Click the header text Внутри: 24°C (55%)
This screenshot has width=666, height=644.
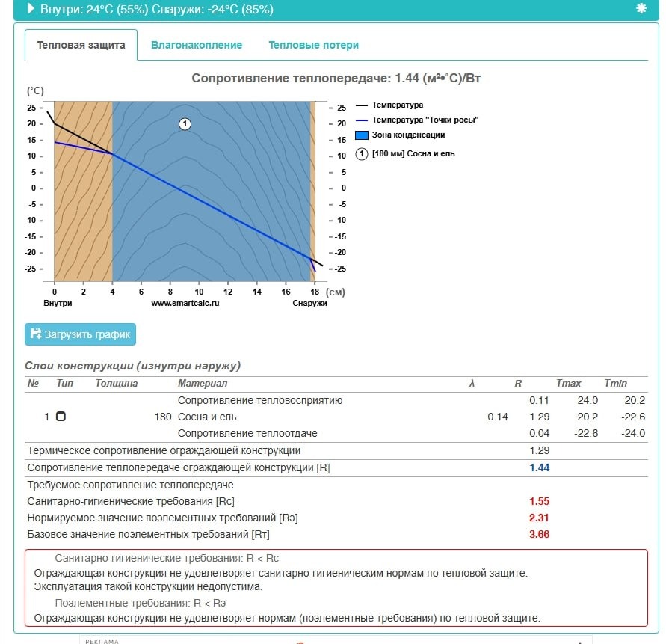93,10
